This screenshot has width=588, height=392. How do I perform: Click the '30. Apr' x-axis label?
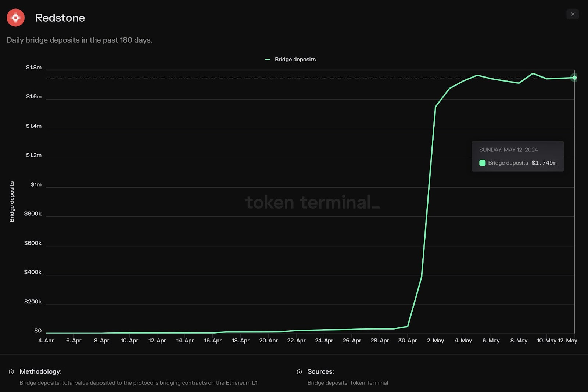coord(408,341)
